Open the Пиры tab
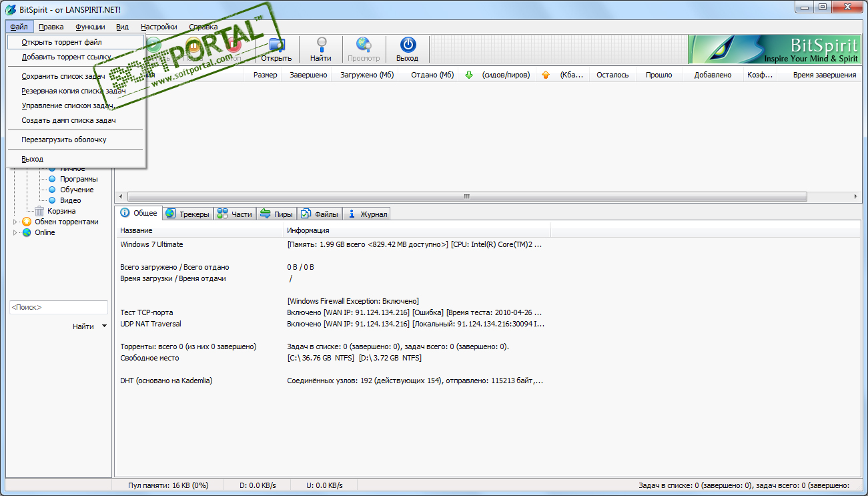The height and width of the screenshot is (496, 868). 276,214
